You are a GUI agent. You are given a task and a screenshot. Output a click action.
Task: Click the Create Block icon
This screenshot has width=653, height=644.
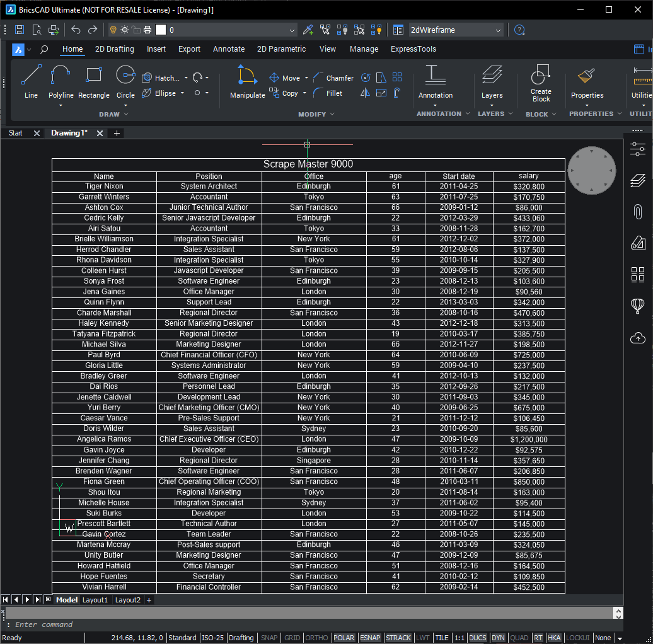coord(541,76)
